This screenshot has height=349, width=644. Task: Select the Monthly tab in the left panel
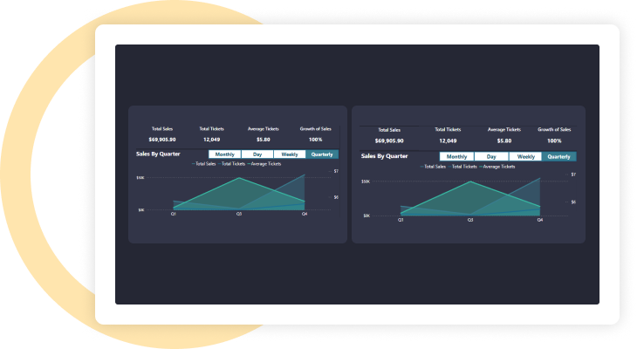coord(224,154)
